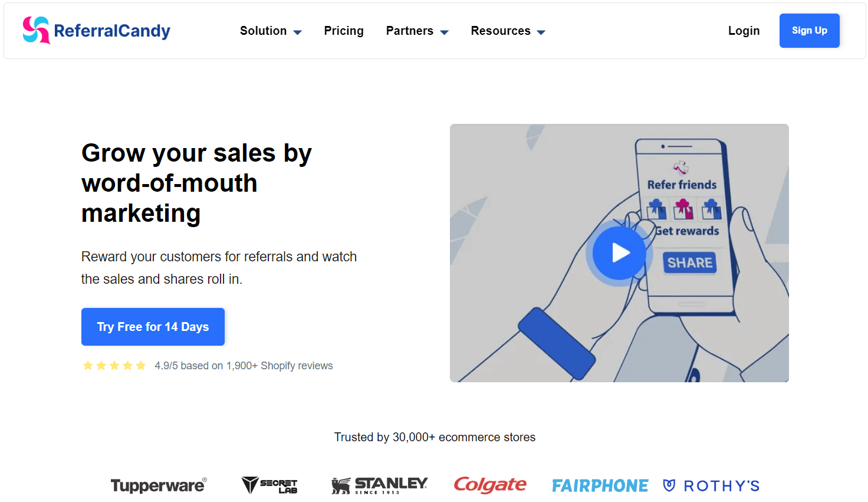Click the Fairphone logo
This screenshot has height=502, width=868.
coord(600,485)
